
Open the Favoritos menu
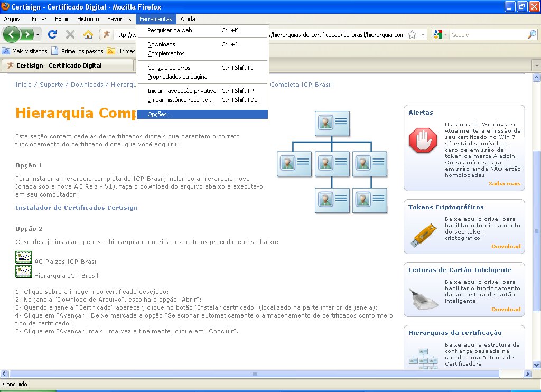point(119,19)
